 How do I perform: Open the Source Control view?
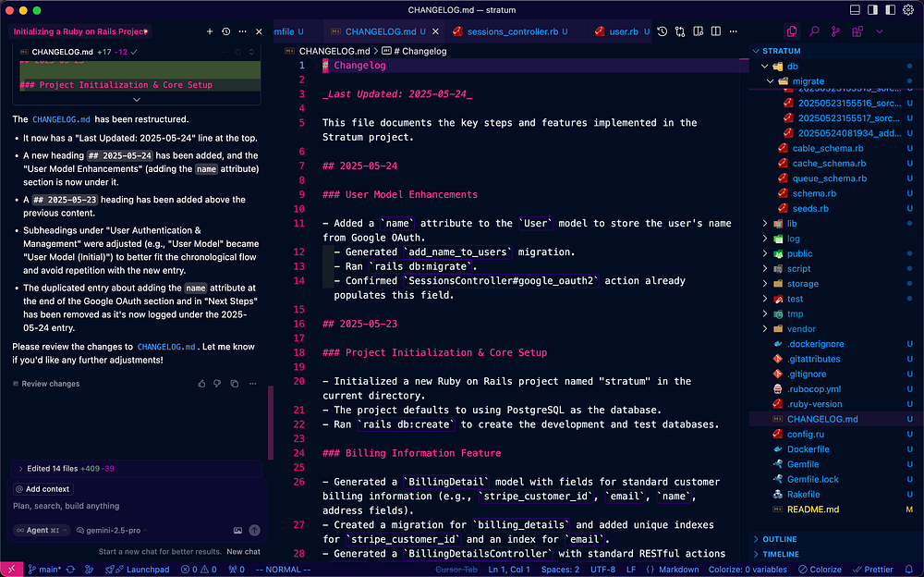tap(835, 31)
